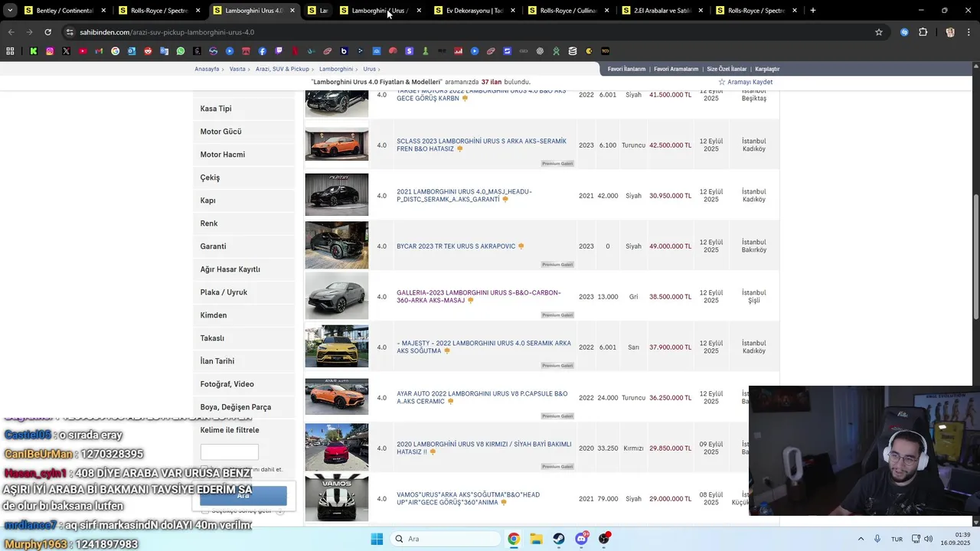The image size is (980, 551).
Task: Open the X (Twitter) bookmark icon
Action: [x=66, y=51]
